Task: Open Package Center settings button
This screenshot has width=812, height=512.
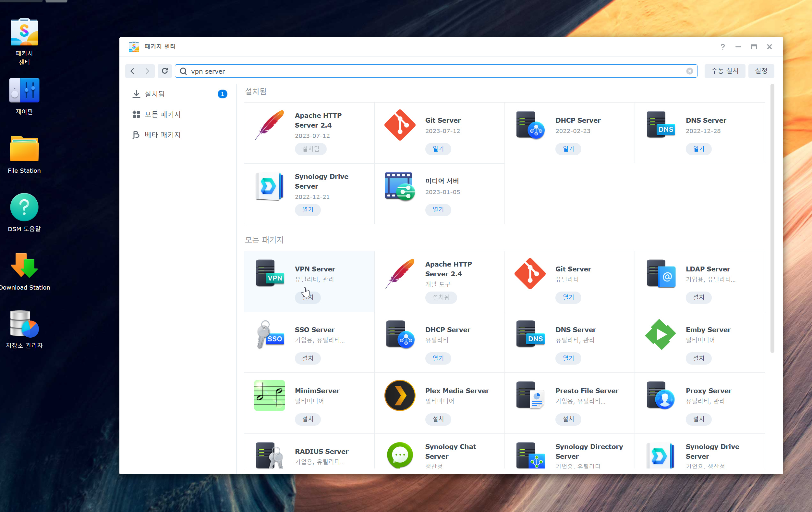Action: point(761,71)
